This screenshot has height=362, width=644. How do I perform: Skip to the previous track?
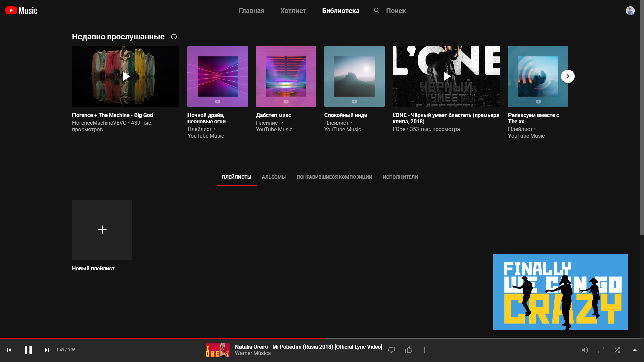click(x=9, y=350)
